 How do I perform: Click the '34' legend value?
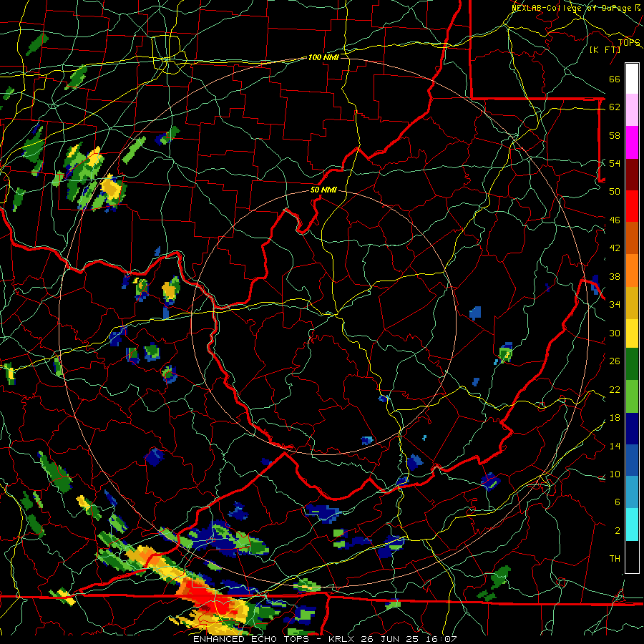(x=615, y=304)
